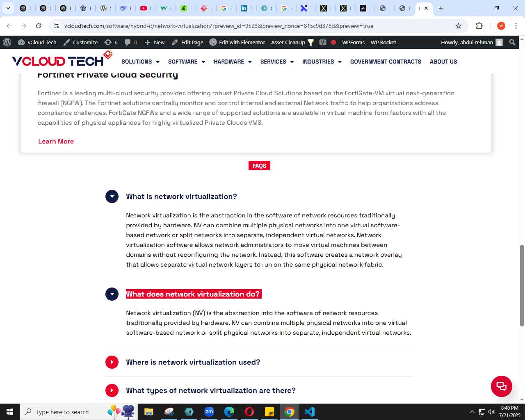This screenshot has height=420, width=525.
Task: Click Edit Page in admin bar
Action: pos(187,42)
